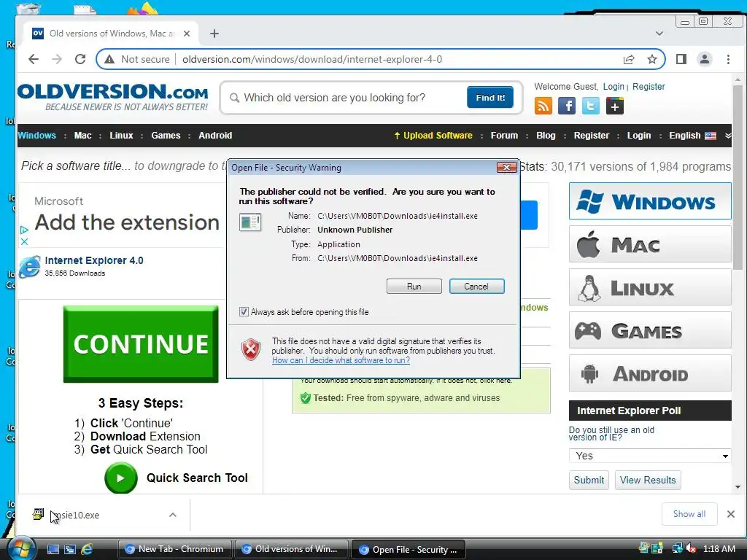Close the downloads bar
The image size is (747, 560).
731,514
